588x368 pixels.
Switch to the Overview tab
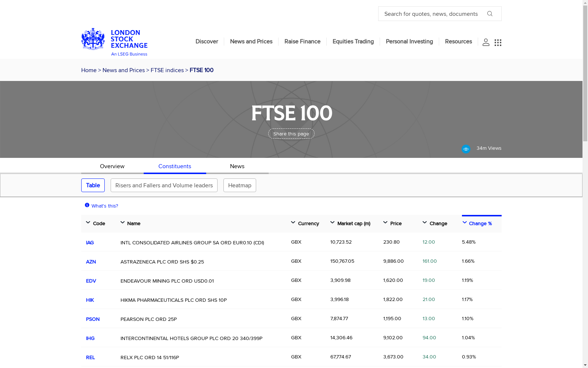[x=112, y=166]
